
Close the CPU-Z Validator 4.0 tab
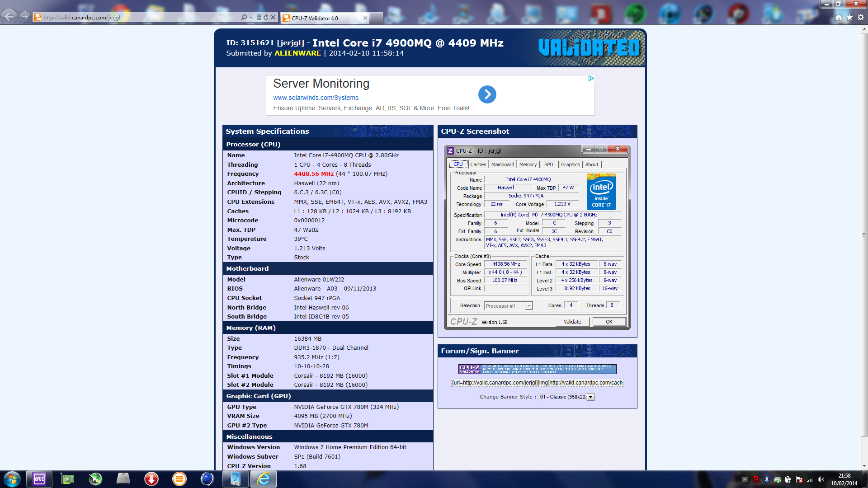point(365,18)
